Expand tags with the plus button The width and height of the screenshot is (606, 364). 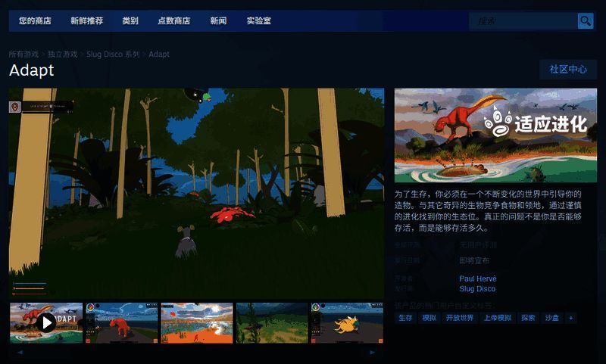pyautogui.click(x=571, y=318)
